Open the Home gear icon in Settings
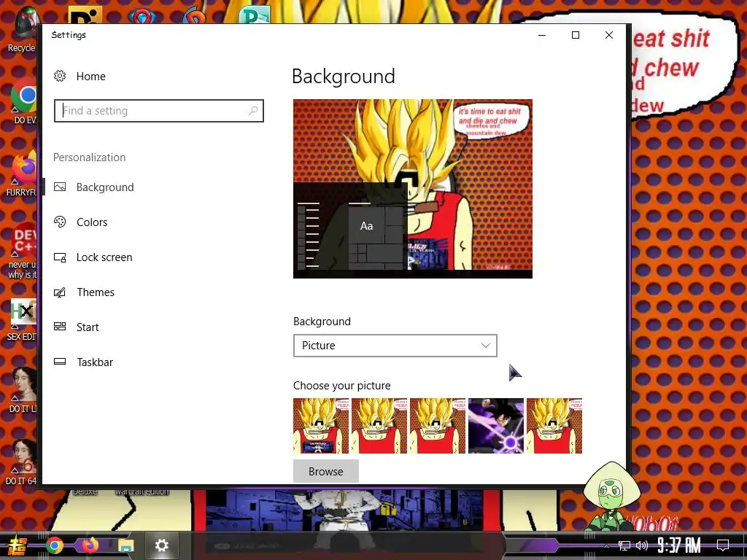Viewport: 747px width, 560px height. (x=60, y=76)
